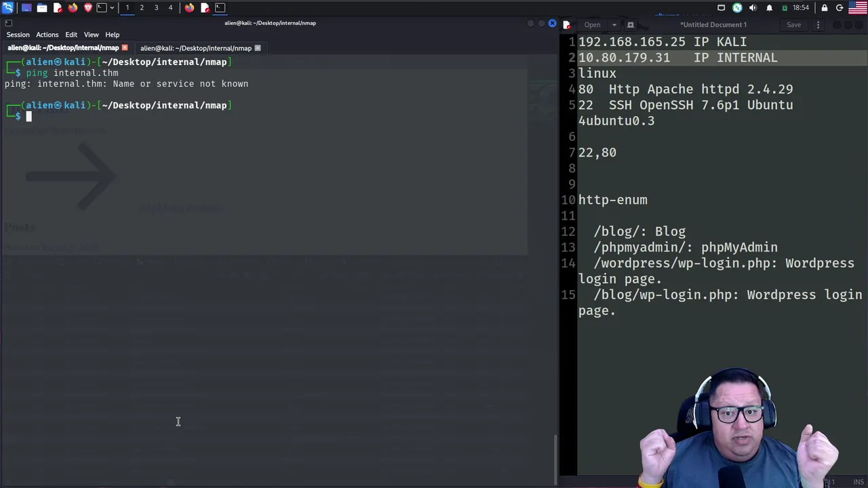Click the '22,80' line in editor
Viewport: 868px width, 488px height.
[x=597, y=152]
